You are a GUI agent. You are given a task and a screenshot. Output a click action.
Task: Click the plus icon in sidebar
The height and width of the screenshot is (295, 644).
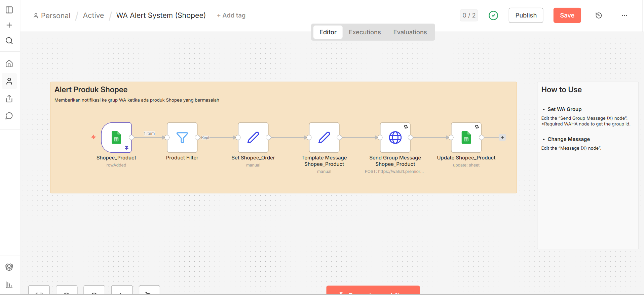click(x=9, y=25)
